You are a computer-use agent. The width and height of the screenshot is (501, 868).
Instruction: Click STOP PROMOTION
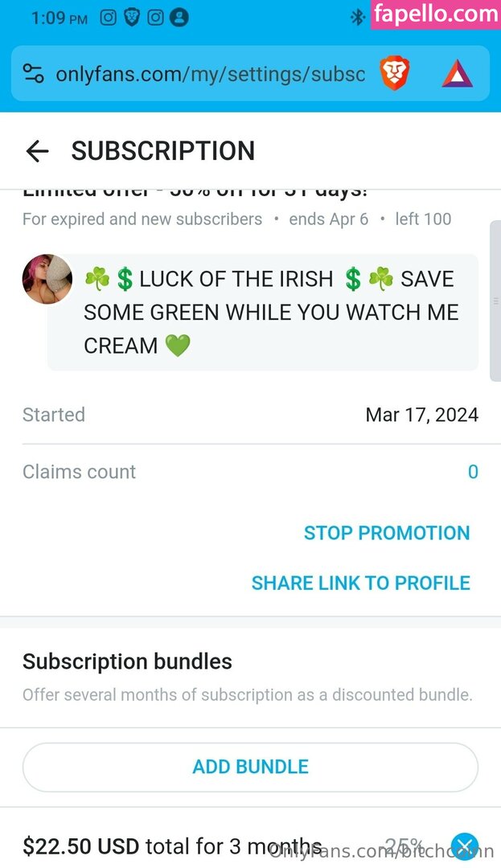click(x=387, y=533)
